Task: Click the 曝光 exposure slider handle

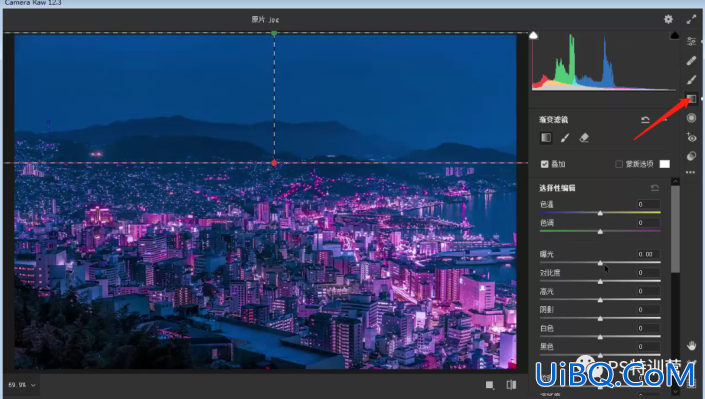Action: click(x=600, y=263)
